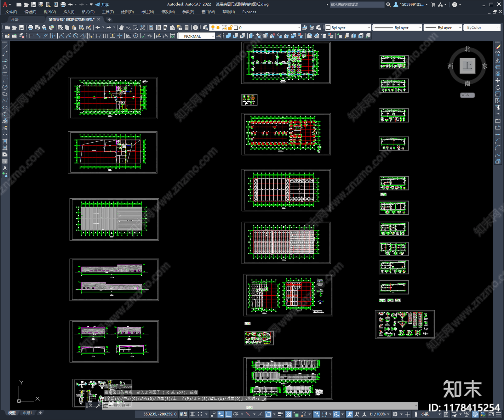Open the calculator icon in toolbar
504x420 pixels.
coord(186,28)
